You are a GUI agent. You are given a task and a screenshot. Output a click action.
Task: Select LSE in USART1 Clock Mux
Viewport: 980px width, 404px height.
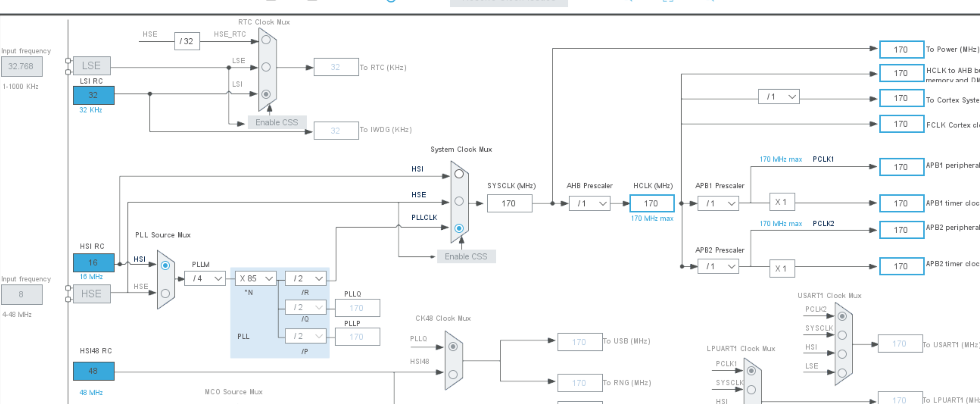[x=842, y=373]
